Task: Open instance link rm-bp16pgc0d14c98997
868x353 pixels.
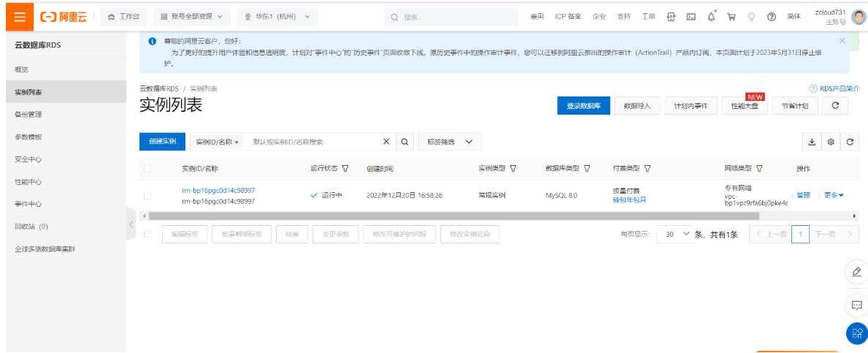Action: [218, 190]
